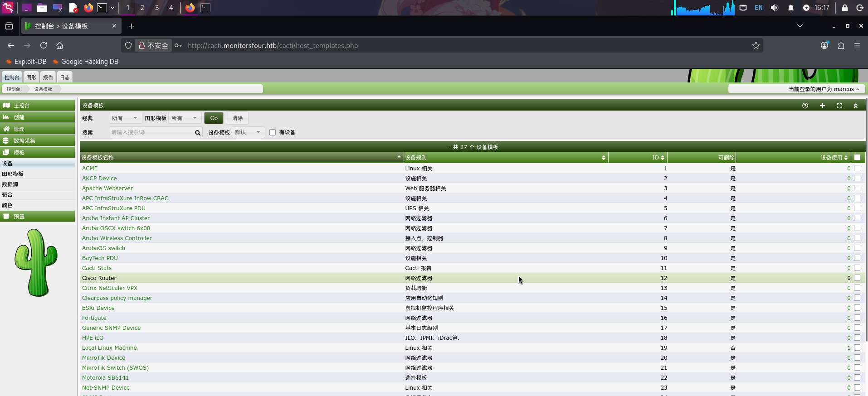Screen dimensions: 868x396
Task: Reload the browser page
Action: [x=44, y=45]
